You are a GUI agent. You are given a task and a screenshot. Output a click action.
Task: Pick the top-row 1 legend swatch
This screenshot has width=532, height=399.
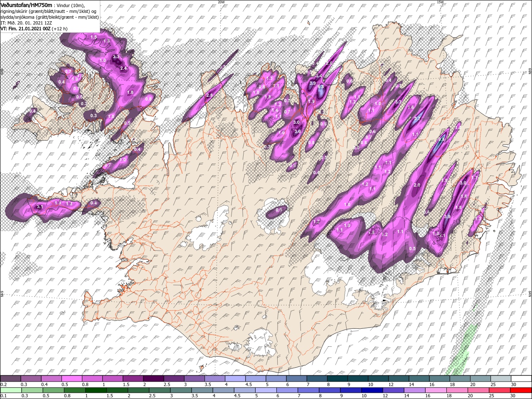112,379
